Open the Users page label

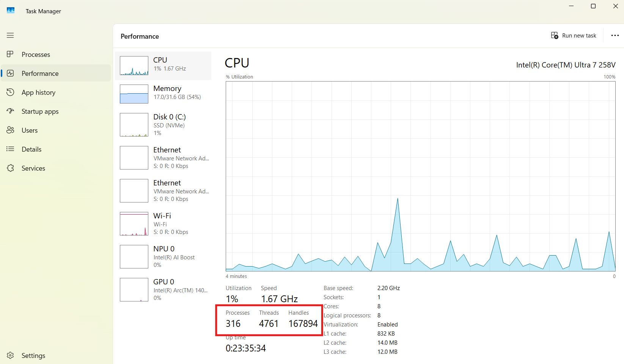click(x=30, y=130)
